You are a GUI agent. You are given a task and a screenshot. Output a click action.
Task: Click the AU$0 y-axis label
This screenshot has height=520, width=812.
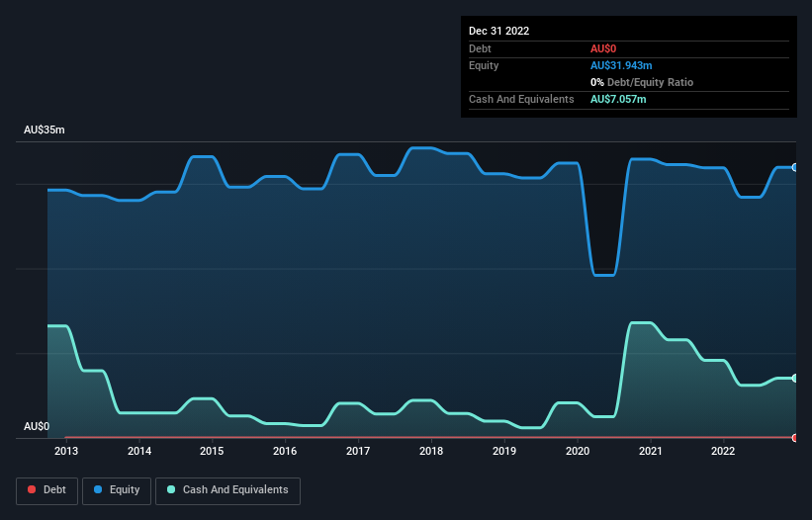coord(37,426)
